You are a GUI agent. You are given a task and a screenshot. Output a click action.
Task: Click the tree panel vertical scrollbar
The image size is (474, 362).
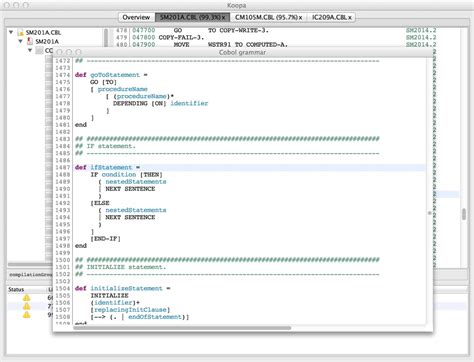pyautogui.click(x=106, y=38)
